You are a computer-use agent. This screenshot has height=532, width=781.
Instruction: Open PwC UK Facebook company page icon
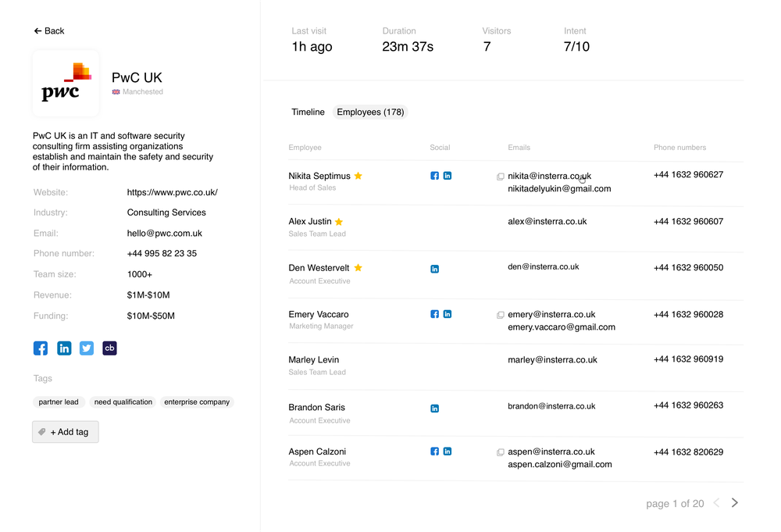tap(41, 348)
